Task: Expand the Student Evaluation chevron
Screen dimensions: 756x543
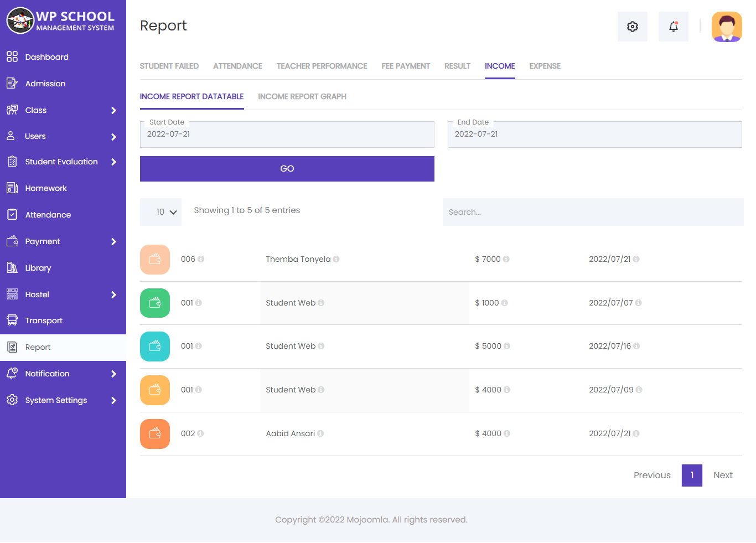Action: (113, 162)
